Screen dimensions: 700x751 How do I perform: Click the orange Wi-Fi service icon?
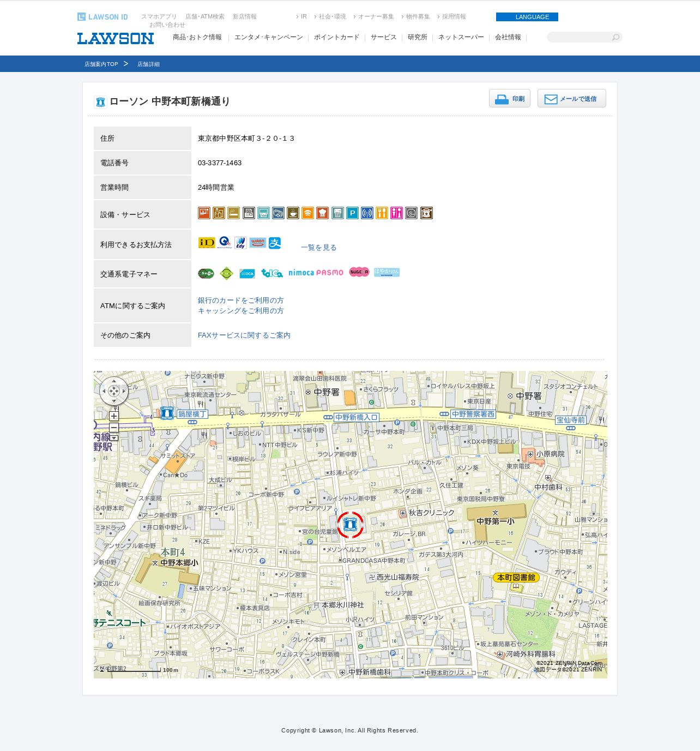[x=308, y=213]
